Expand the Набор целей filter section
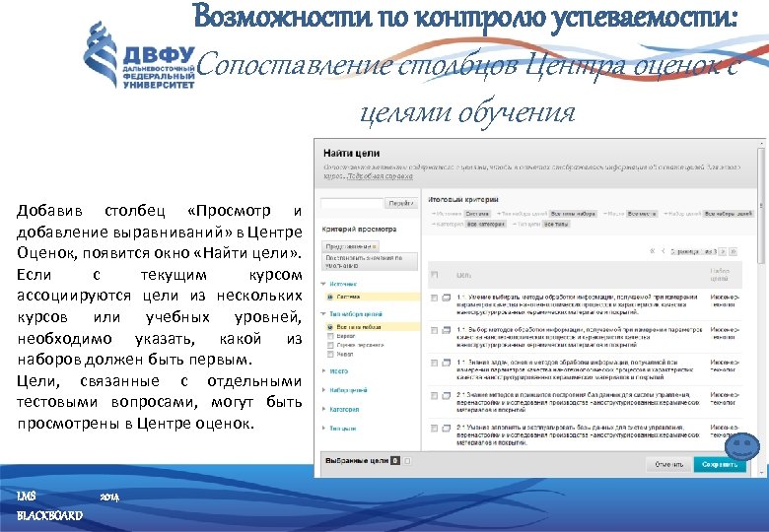The image size is (769, 532). point(323,390)
